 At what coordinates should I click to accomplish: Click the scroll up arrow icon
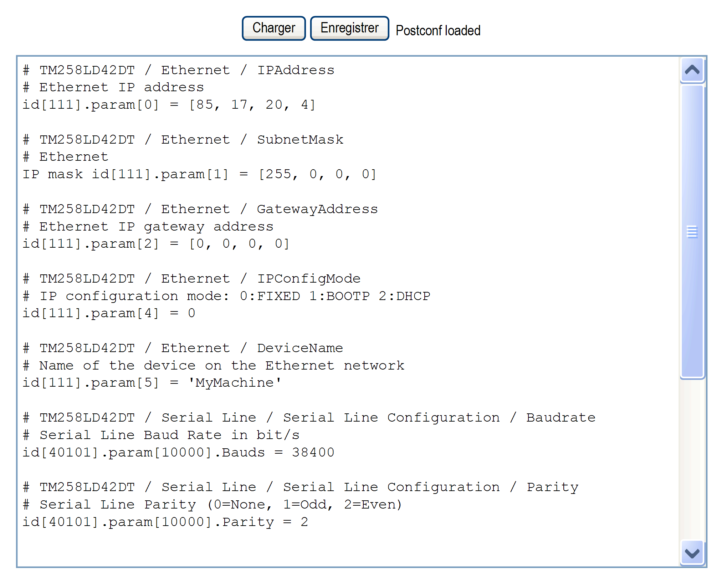(x=692, y=70)
